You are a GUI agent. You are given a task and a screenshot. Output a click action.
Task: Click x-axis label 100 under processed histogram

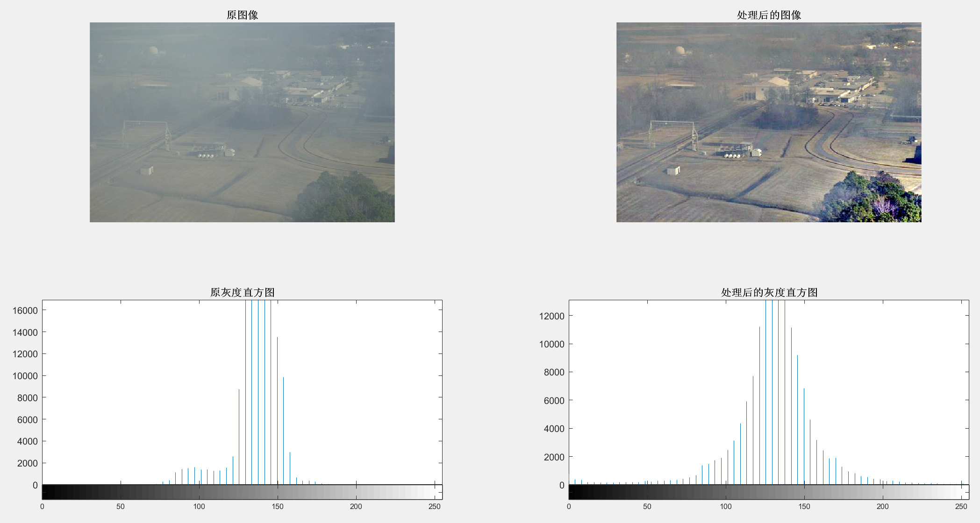click(726, 507)
